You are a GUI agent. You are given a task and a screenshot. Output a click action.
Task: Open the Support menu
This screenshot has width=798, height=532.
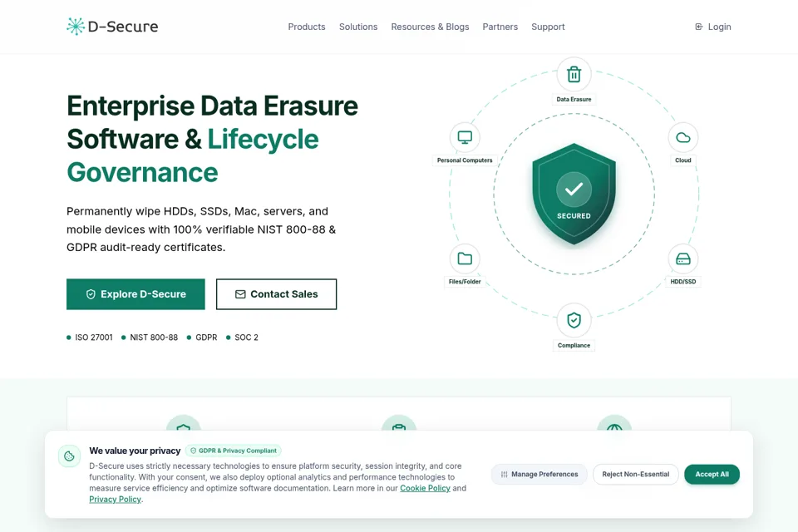click(x=548, y=27)
